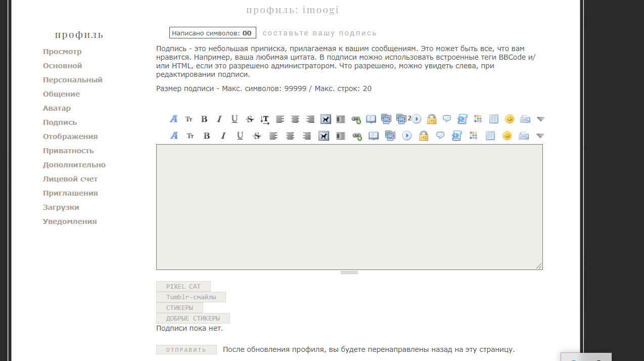Insert quote via speech bubble in lower row

point(440,136)
